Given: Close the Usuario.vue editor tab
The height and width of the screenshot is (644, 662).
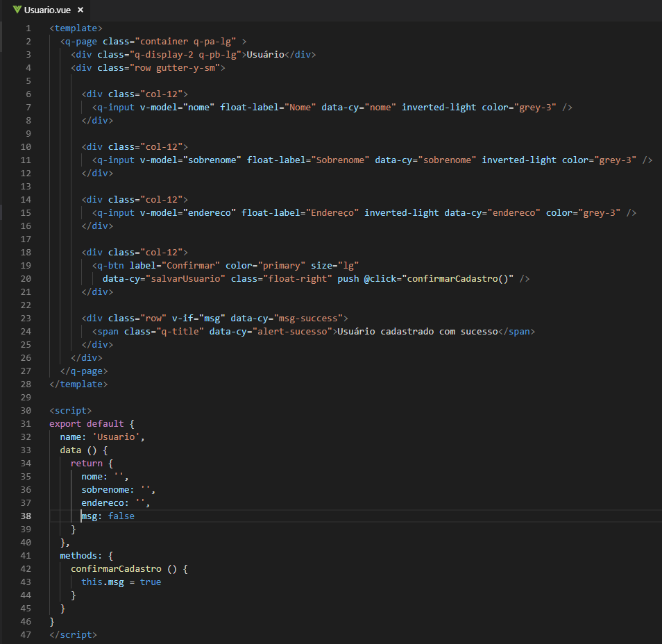Looking at the screenshot, I should coord(80,10).
